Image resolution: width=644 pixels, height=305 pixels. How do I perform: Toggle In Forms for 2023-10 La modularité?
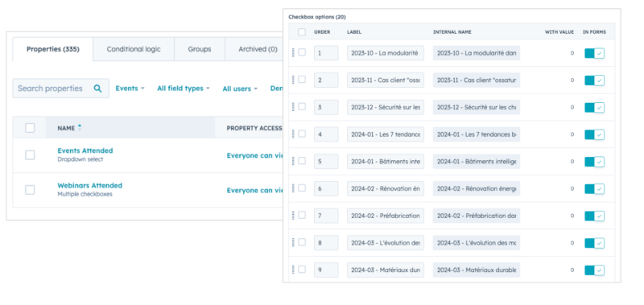pos(594,53)
